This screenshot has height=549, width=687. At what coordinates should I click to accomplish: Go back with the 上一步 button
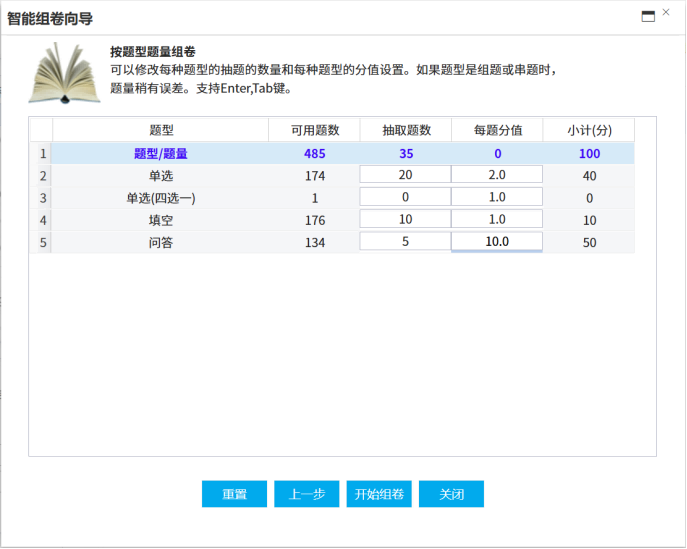pyautogui.click(x=307, y=494)
